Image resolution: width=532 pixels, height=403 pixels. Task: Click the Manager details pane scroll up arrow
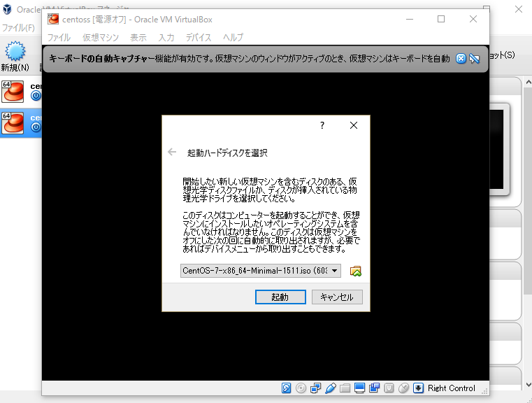528,82
